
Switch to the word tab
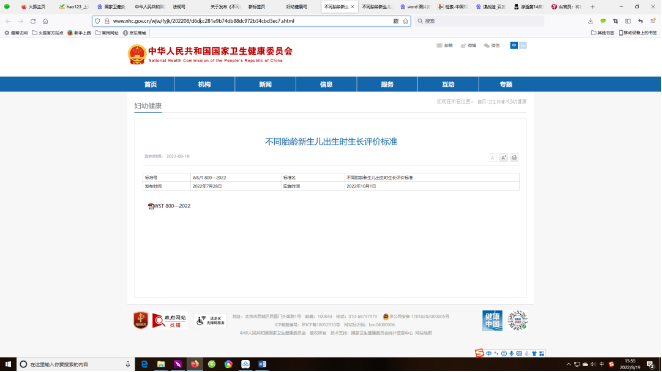(x=415, y=7)
